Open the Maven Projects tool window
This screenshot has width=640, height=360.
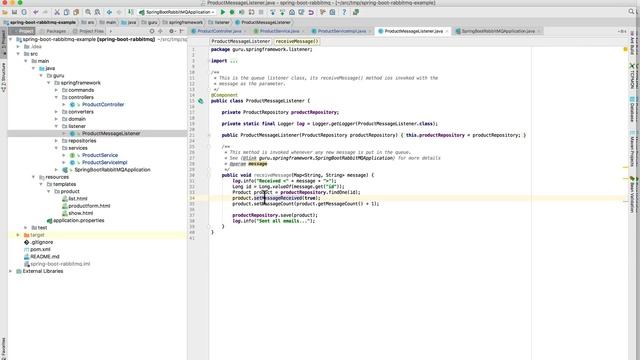[x=632, y=149]
